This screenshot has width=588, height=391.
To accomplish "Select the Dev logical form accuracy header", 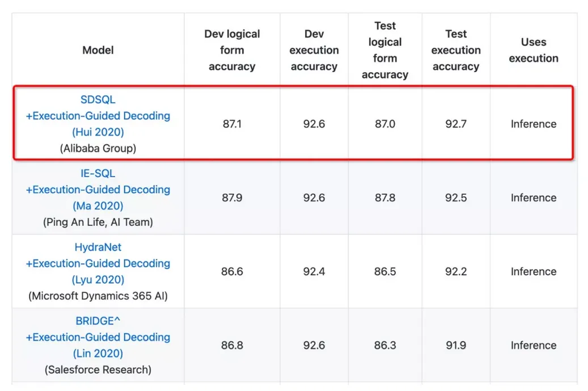I will tap(232, 50).
